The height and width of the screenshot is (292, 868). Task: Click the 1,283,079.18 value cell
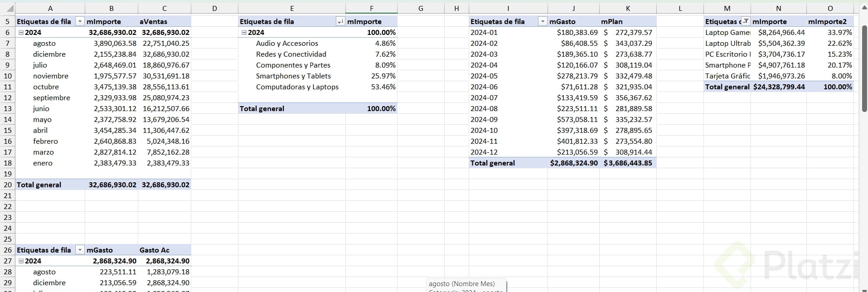(165, 272)
